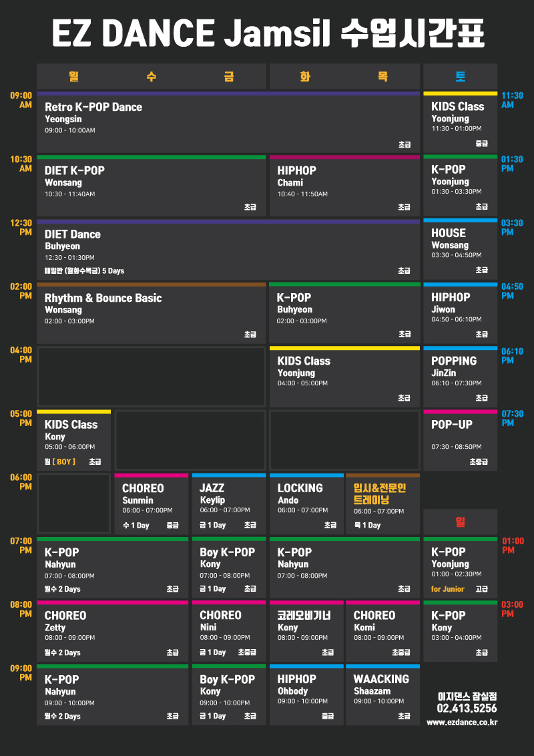Click the JAZZ class by Keylip
This screenshot has width=534, height=756.
click(x=229, y=504)
